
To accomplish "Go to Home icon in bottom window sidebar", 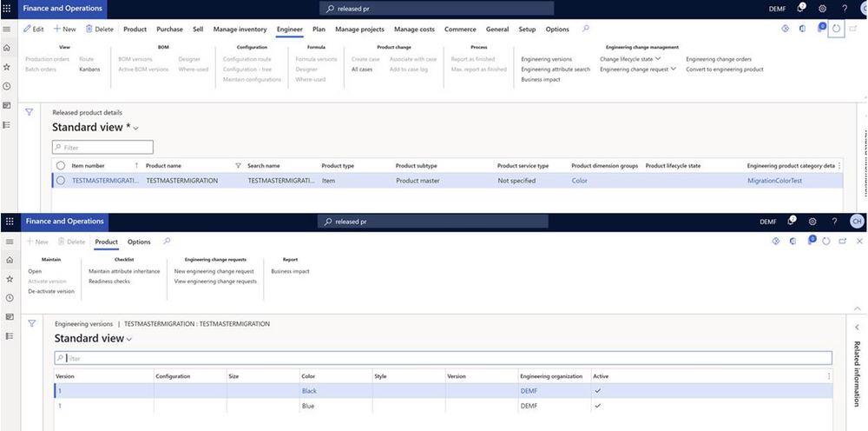I will (x=10, y=260).
